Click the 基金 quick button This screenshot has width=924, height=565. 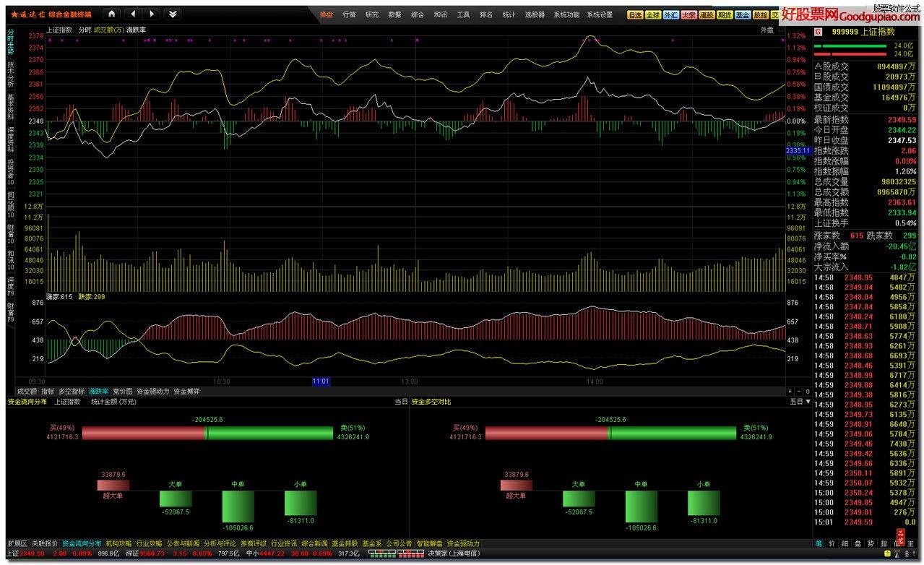pyautogui.click(x=743, y=14)
